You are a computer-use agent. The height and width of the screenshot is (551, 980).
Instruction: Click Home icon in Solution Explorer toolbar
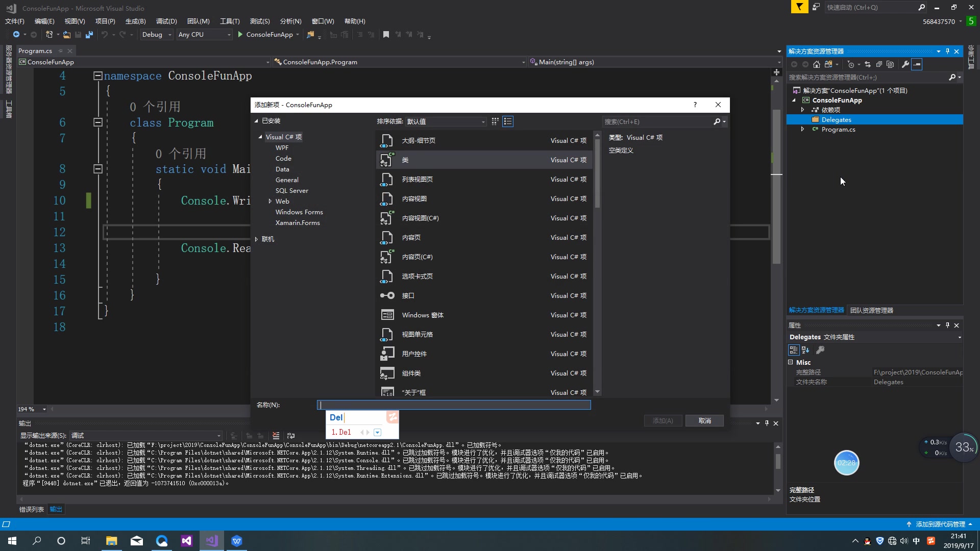click(x=816, y=64)
